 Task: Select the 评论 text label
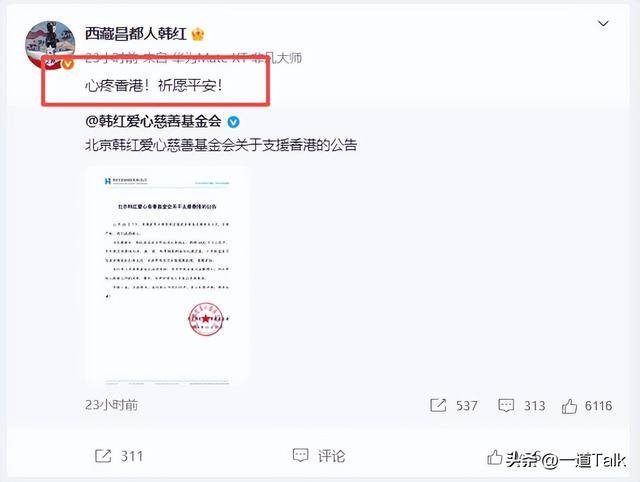331,456
